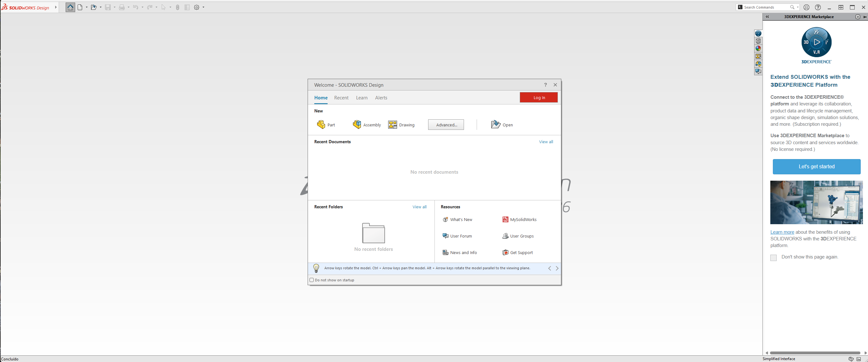
Task: Open the Design Library task pane tab
Action: [x=758, y=41]
